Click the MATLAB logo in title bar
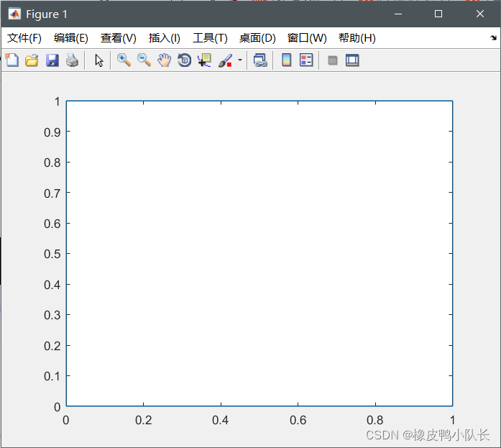Viewport: 501px width, 448px height. click(x=14, y=14)
